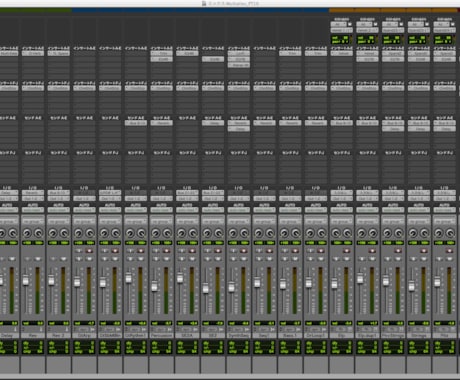The image size is (460, 380).
Task: Click the right pan knob on SE2
Action: tap(219, 233)
